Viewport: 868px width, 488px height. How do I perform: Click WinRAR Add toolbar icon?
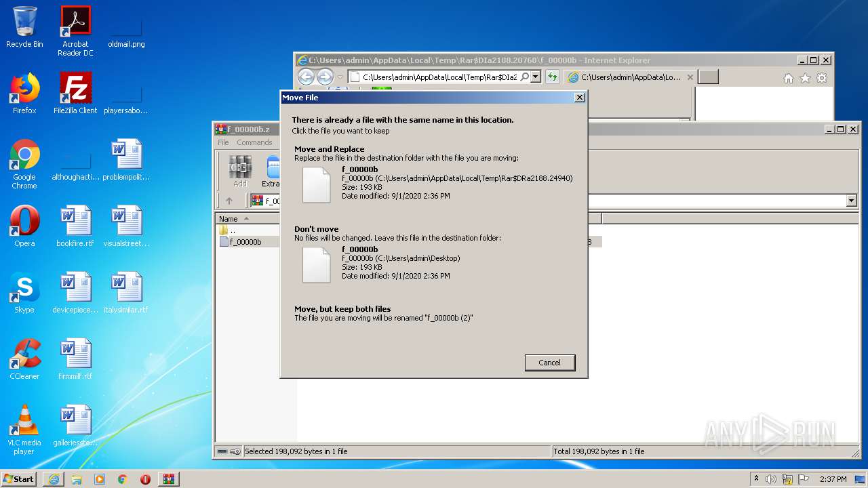point(240,171)
